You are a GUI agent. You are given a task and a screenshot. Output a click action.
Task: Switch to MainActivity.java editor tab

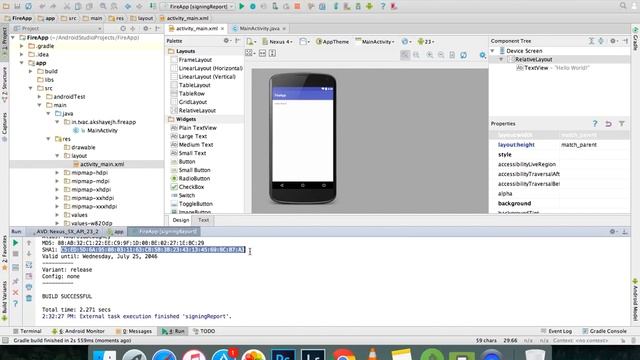[x=259, y=29]
